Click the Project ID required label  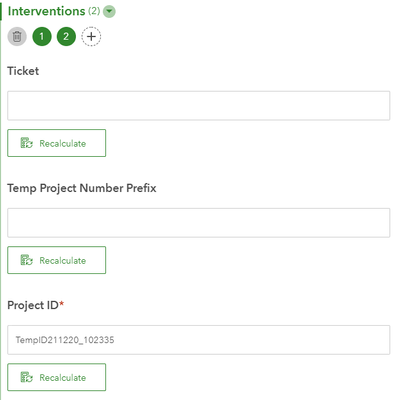pyautogui.click(x=36, y=305)
